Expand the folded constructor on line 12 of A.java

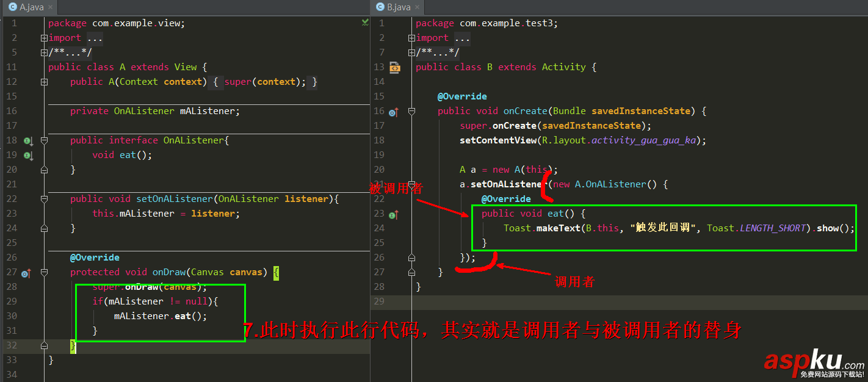pos(44,82)
